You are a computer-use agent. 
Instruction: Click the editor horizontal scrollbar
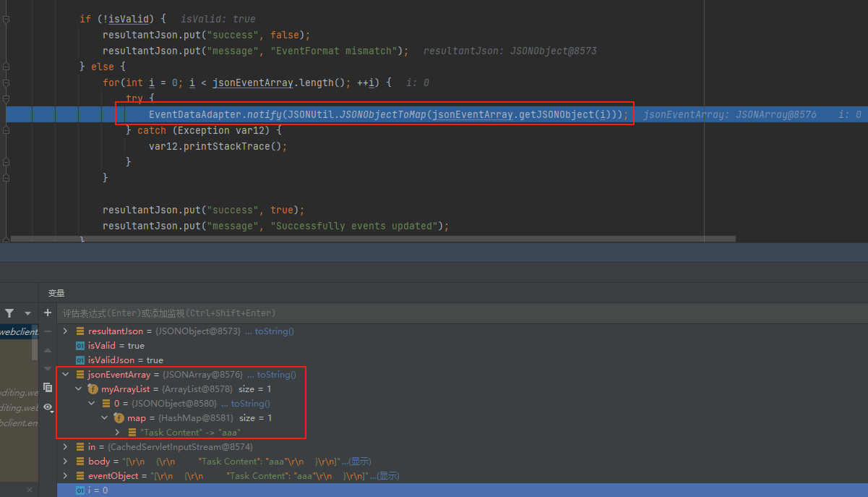click(374, 239)
